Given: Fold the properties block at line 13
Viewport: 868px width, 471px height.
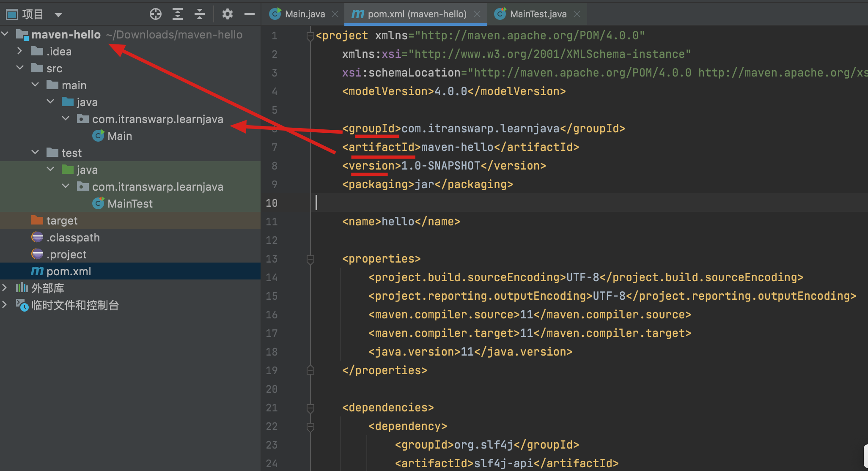Looking at the screenshot, I should 310,259.
